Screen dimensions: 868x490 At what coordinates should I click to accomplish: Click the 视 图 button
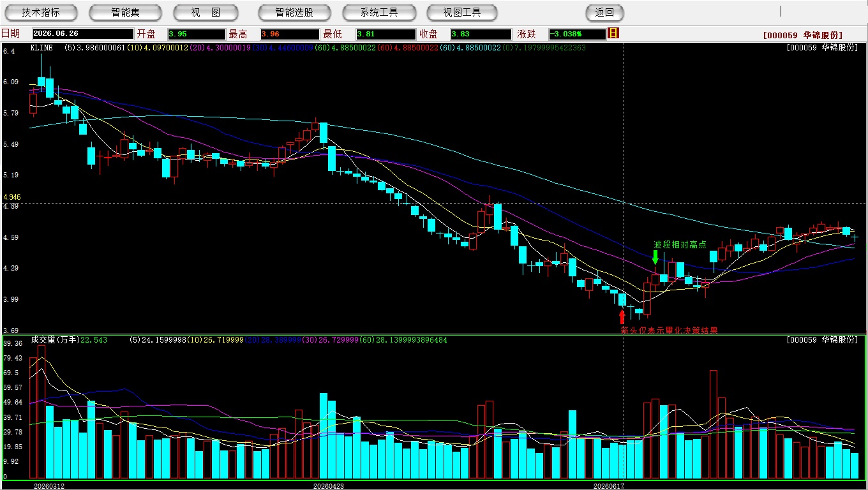206,12
